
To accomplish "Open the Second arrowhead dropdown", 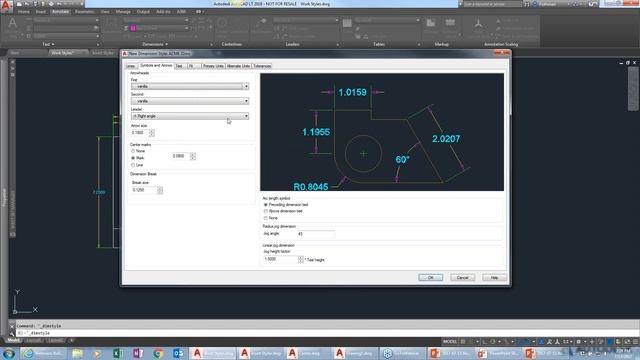I will [190, 101].
